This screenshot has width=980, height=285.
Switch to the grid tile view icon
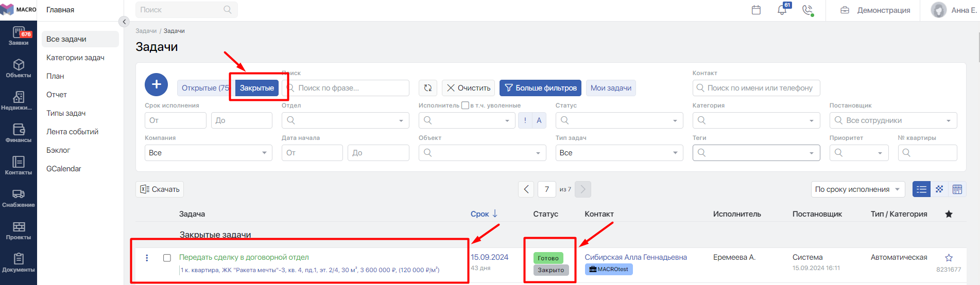[x=939, y=189]
